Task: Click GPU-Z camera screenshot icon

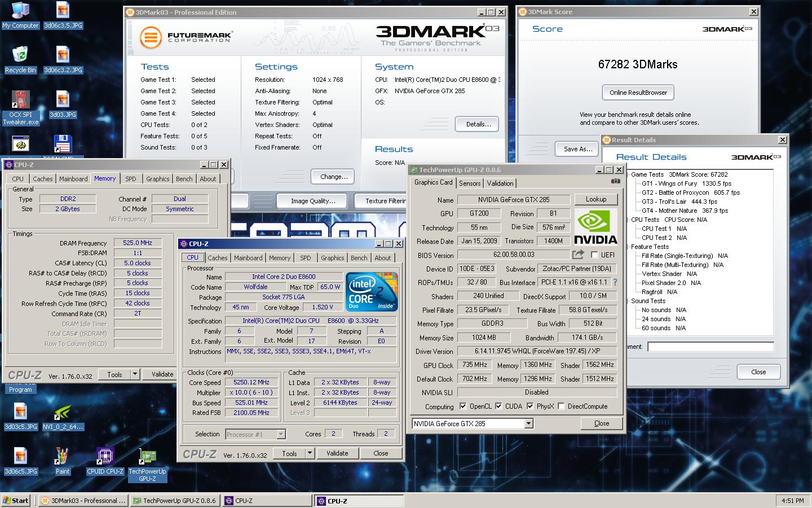Action: click(616, 181)
